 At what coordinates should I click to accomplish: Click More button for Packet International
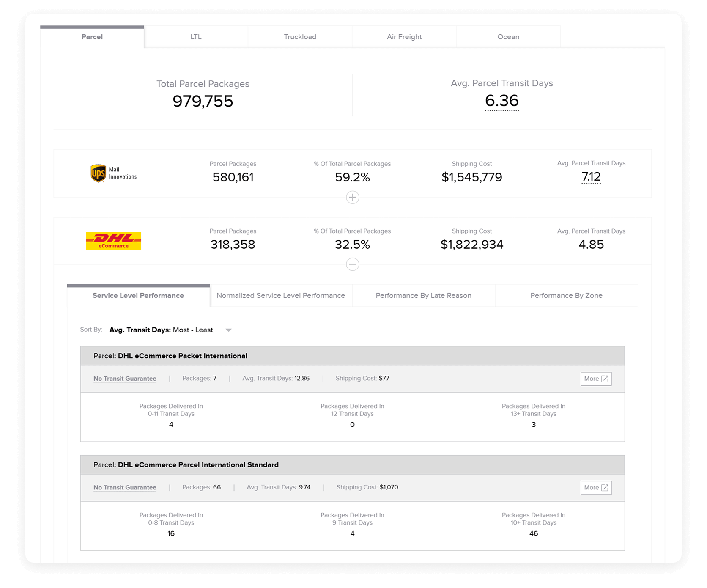click(x=596, y=379)
